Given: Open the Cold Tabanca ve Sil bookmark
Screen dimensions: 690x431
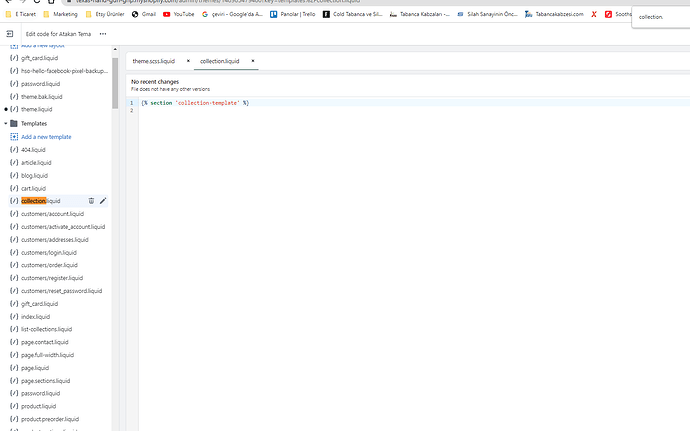Looking at the screenshot, I should (x=353, y=14).
